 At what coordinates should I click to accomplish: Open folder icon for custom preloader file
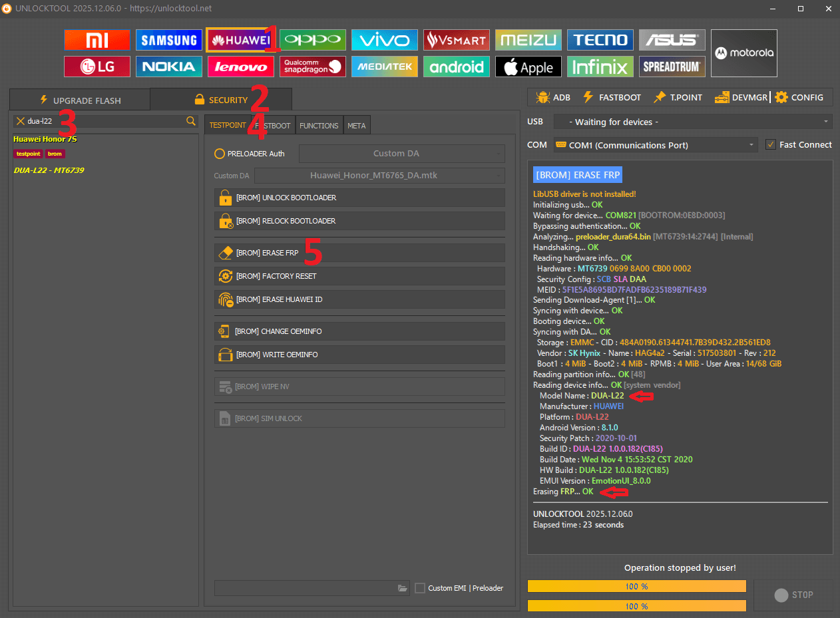point(402,588)
